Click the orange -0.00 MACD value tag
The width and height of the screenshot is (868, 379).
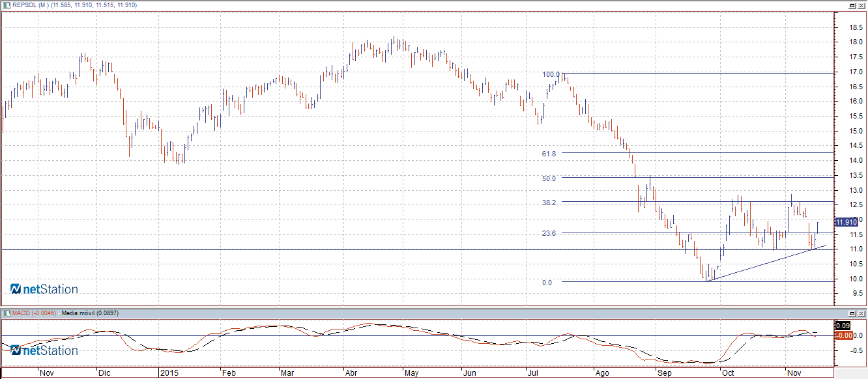point(844,335)
